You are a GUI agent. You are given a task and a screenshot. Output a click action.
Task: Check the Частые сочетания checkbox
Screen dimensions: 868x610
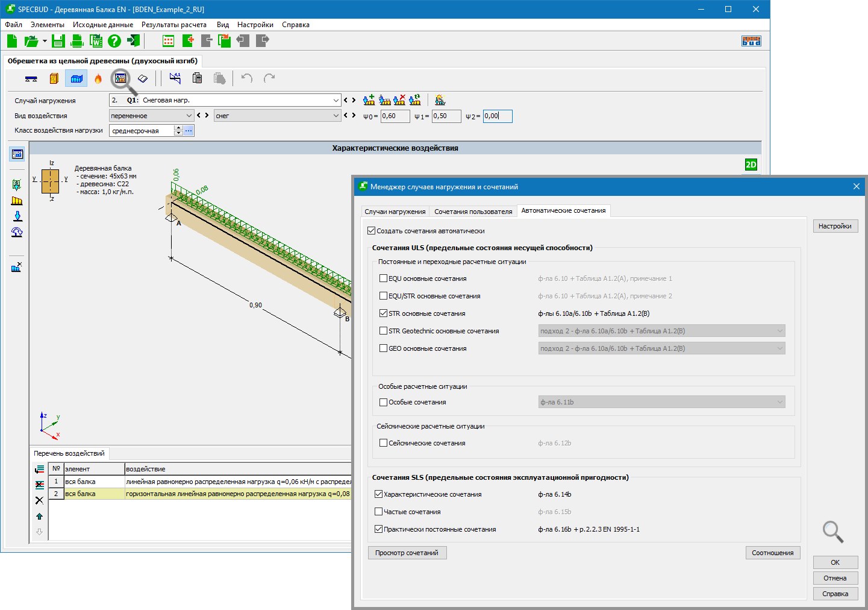coord(378,512)
